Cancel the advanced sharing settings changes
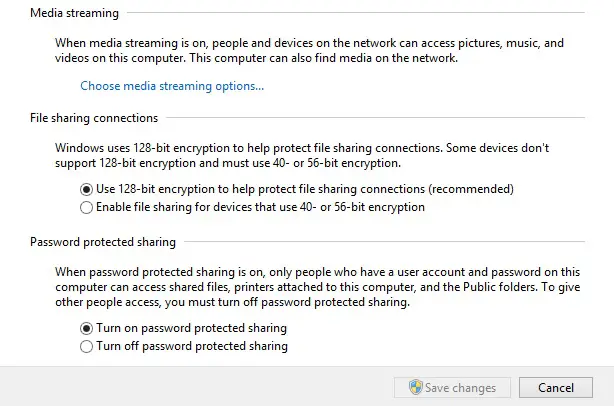 (556, 388)
